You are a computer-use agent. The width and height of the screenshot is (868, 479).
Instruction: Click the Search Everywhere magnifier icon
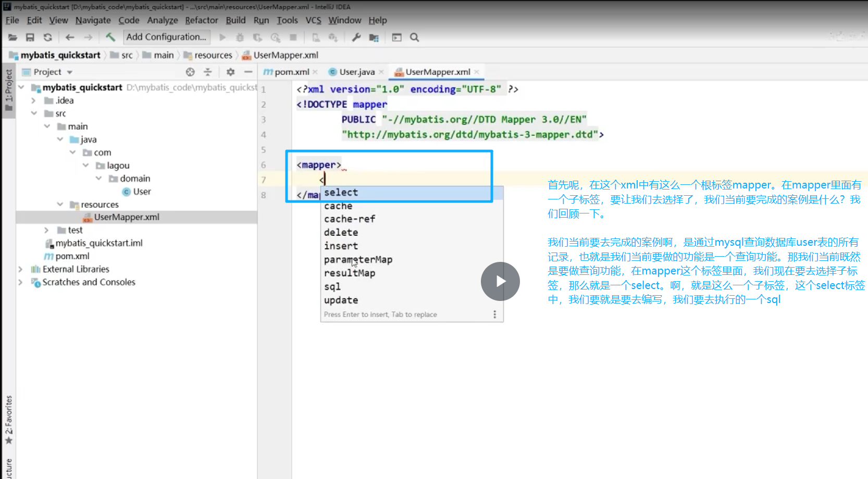point(415,37)
